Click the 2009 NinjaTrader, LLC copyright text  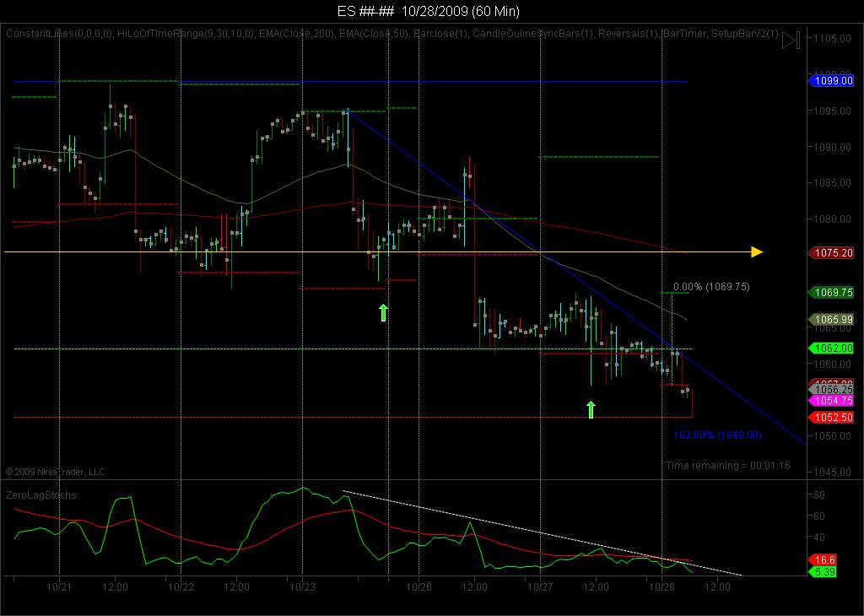[55, 473]
